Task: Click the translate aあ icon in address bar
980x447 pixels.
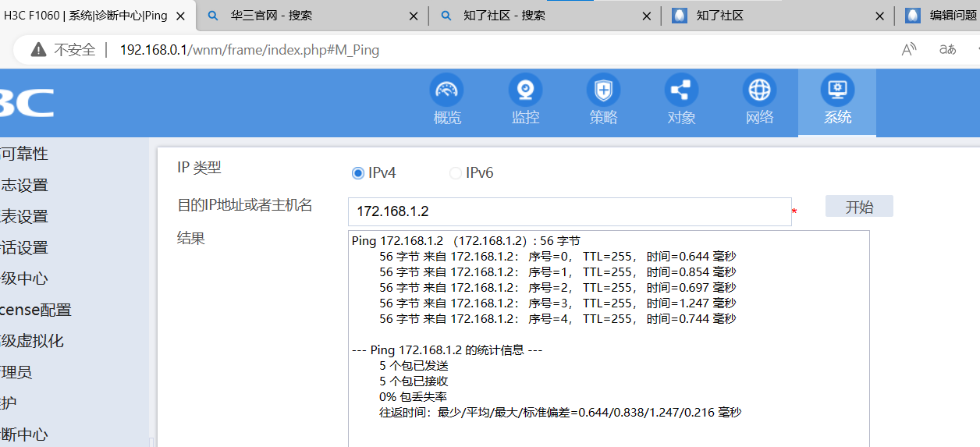Action: pyautogui.click(x=947, y=50)
